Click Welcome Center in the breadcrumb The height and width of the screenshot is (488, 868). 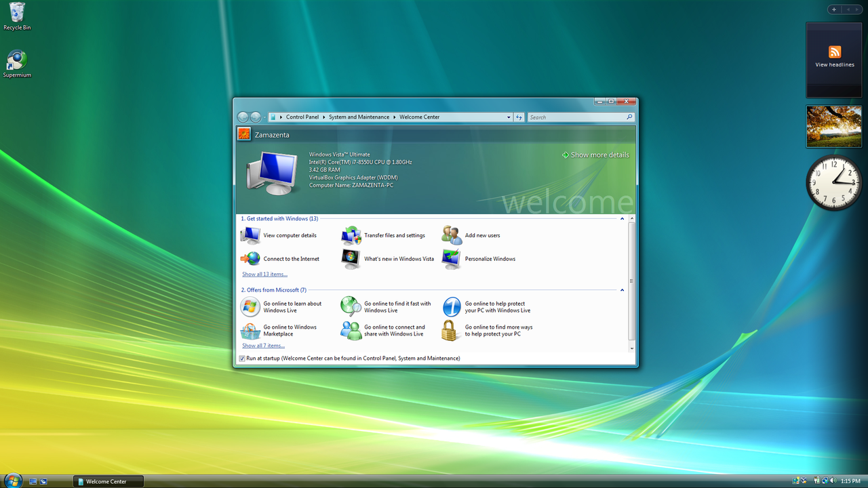pos(420,117)
